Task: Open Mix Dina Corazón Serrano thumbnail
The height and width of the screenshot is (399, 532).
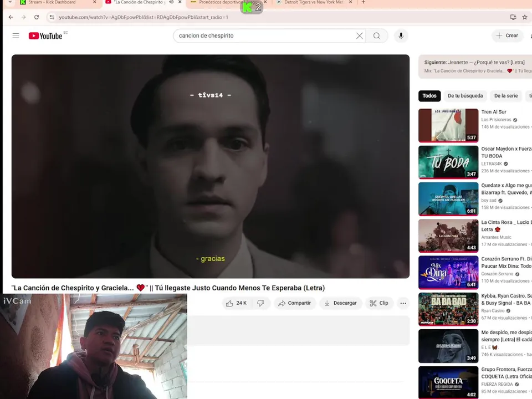Action: [x=448, y=272]
